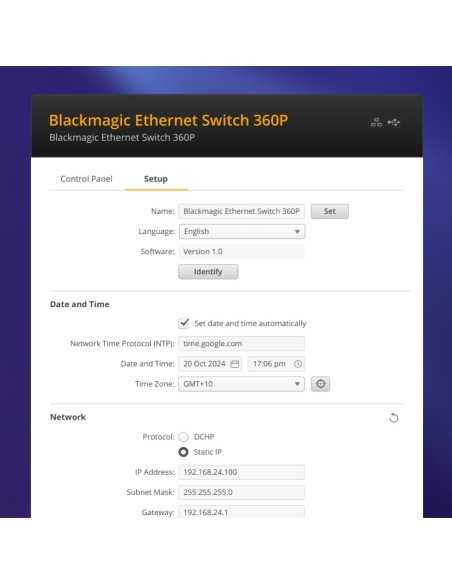Click the USB connection icon in header

[394, 122]
